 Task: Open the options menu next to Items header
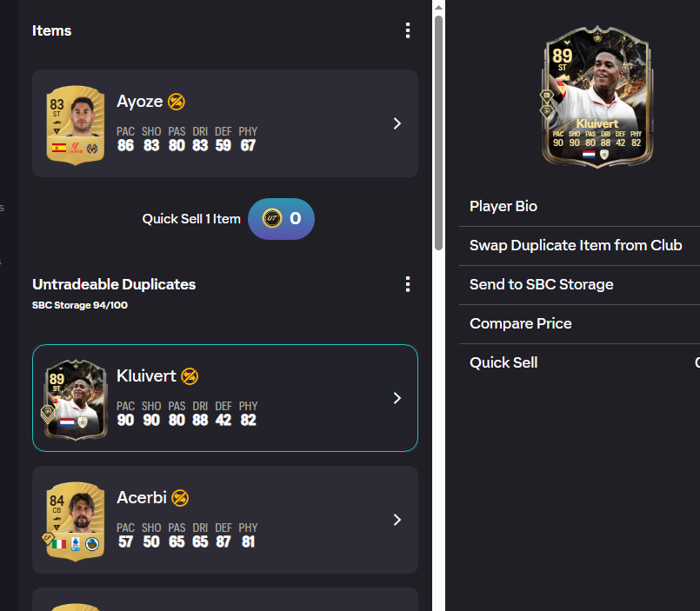pyautogui.click(x=408, y=30)
